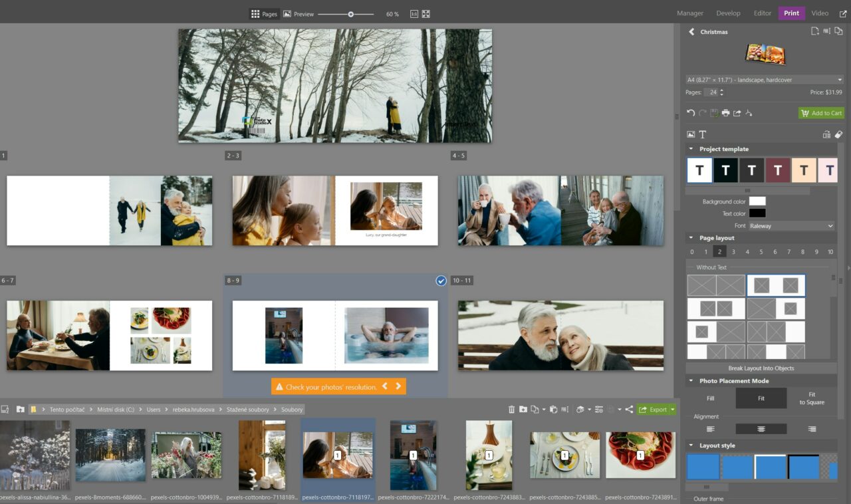The width and height of the screenshot is (851, 504).
Task: Go back using the arrow beside Christmas
Action: 691,32
